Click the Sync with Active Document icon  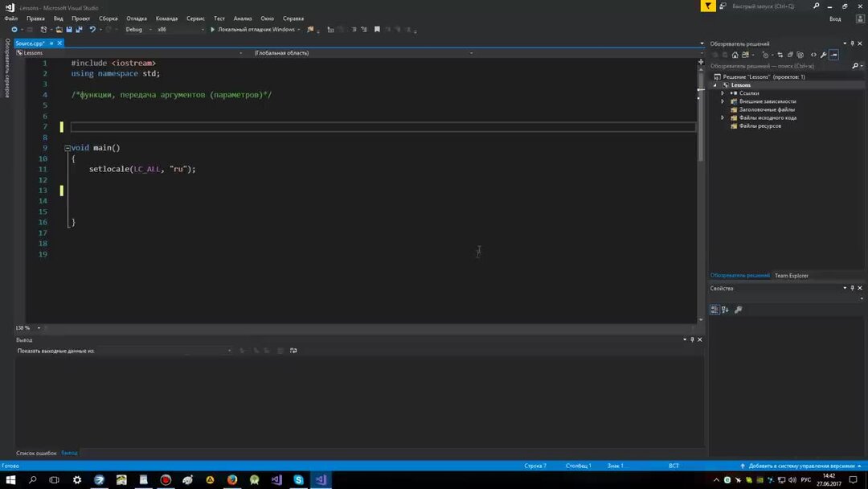[x=780, y=55]
